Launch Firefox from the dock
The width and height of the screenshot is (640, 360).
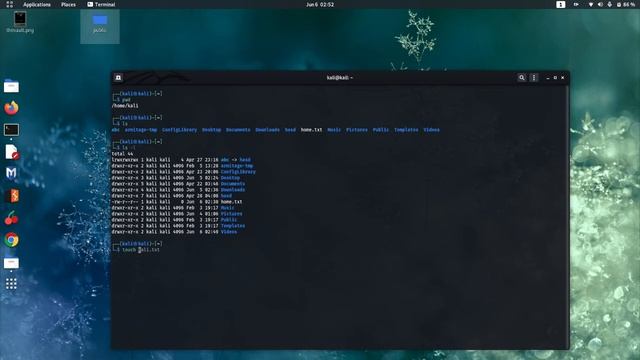(11, 108)
